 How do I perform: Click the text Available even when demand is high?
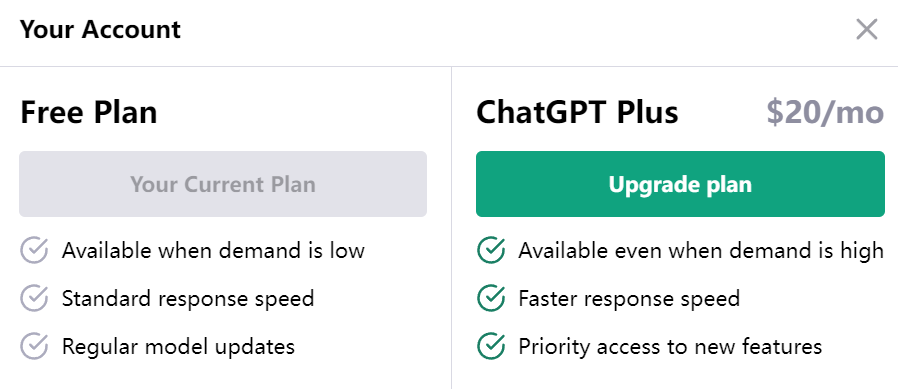[x=701, y=250]
